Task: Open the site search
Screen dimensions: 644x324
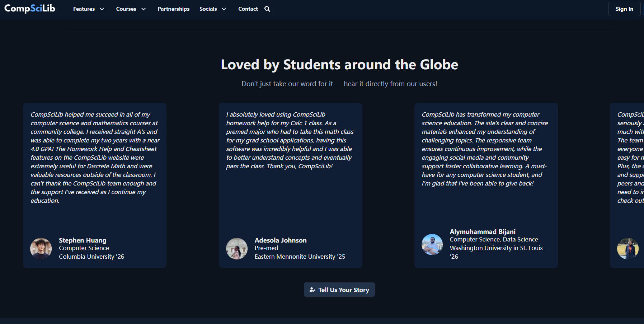Action: point(267,9)
